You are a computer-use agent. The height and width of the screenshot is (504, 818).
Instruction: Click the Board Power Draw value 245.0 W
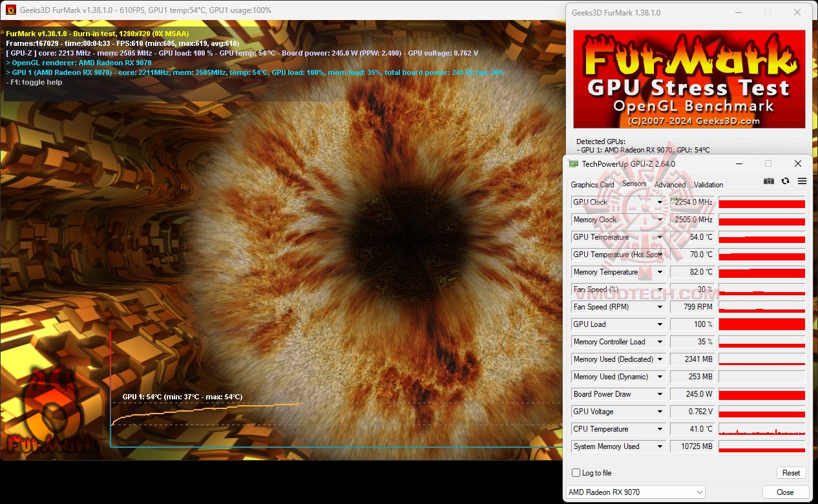click(692, 394)
